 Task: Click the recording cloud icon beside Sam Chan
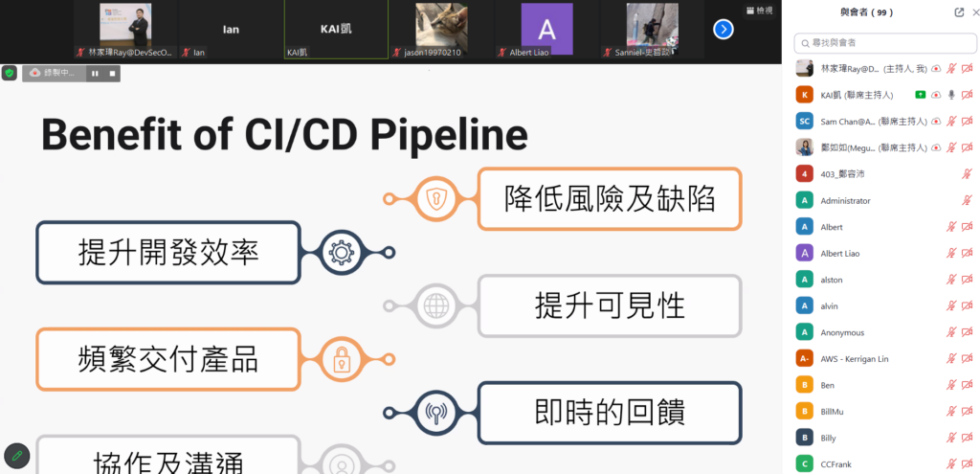coord(936,122)
